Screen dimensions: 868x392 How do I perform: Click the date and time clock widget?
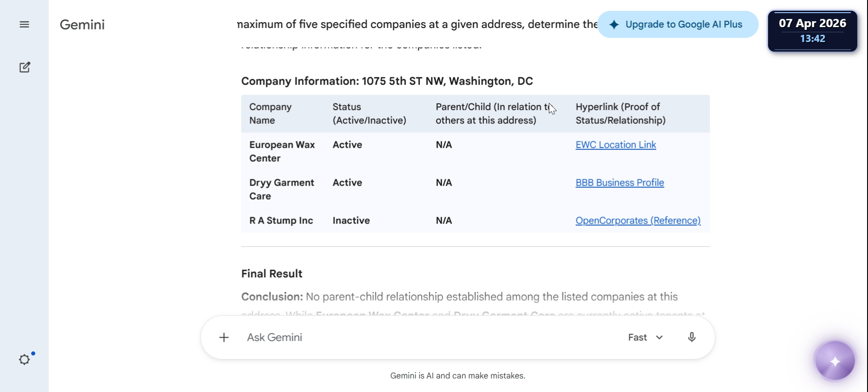point(812,31)
